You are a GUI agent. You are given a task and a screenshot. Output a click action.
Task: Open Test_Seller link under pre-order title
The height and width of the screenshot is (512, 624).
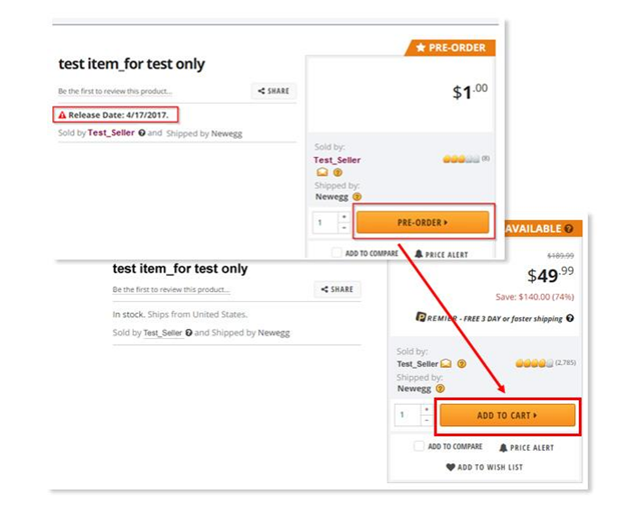[111, 133]
